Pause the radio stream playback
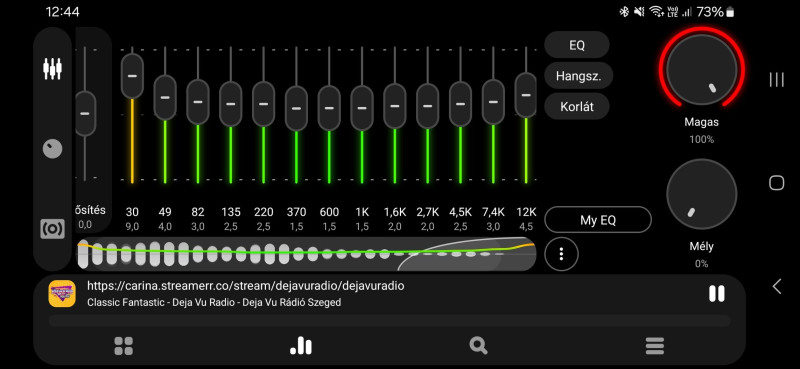 coord(716,293)
